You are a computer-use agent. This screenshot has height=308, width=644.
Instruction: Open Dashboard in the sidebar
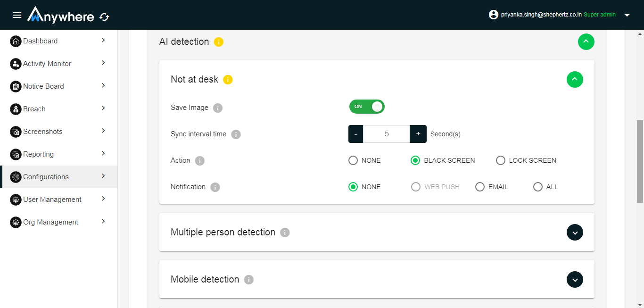pyautogui.click(x=41, y=41)
